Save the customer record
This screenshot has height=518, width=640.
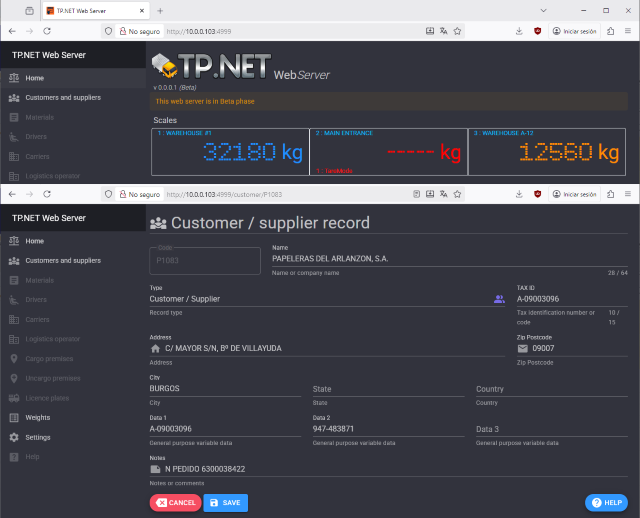[225, 503]
